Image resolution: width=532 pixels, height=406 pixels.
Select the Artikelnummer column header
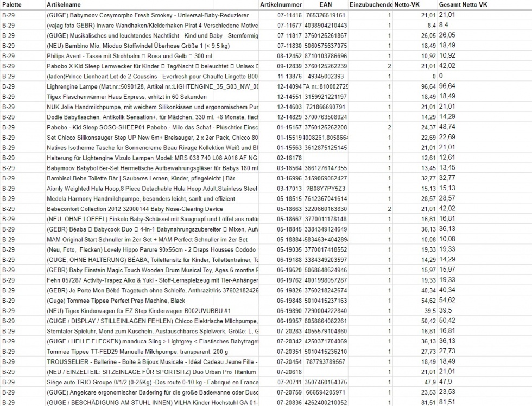pyautogui.click(x=281, y=5)
